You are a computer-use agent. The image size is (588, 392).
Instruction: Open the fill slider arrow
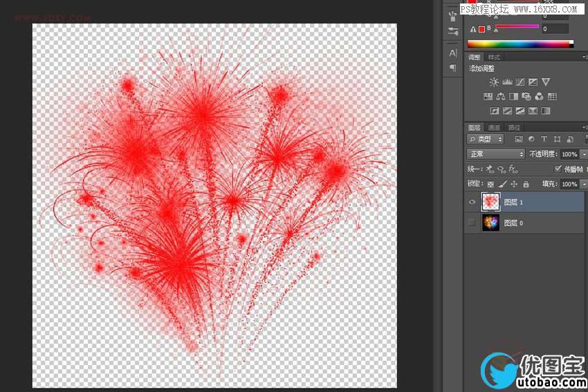583,184
